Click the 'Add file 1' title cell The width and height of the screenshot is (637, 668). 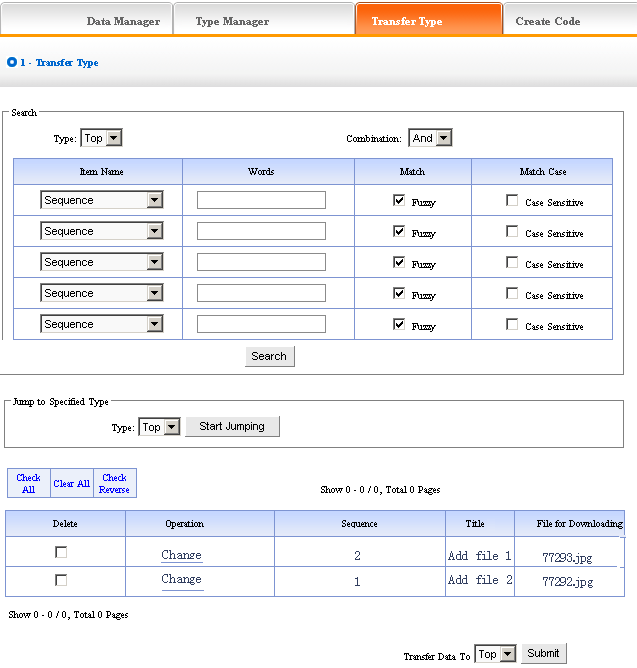[480, 556]
